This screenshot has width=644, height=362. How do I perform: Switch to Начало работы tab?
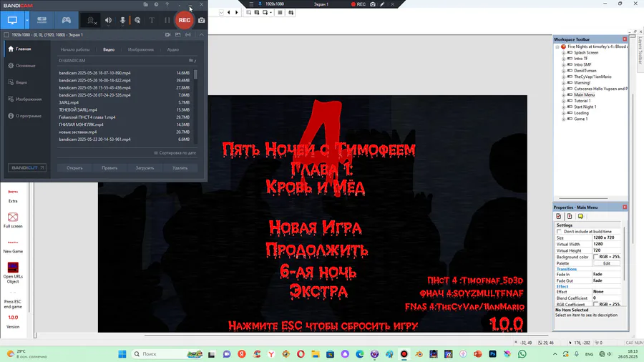[x=74, y=49]
